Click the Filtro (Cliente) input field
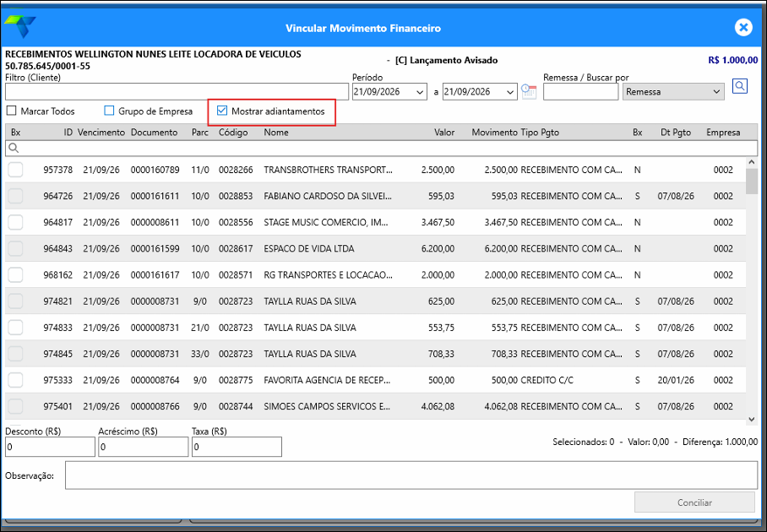Image resolution: width=767 pixels, height=532 pixels. coord(177,92)
